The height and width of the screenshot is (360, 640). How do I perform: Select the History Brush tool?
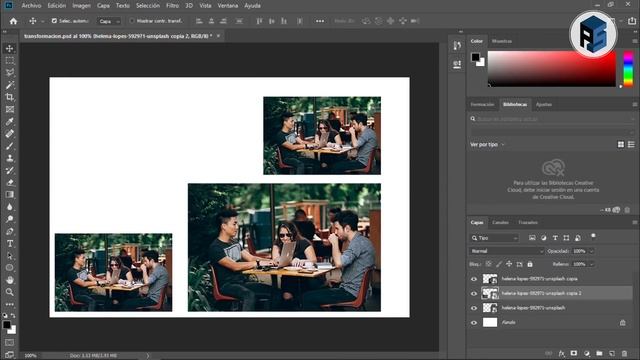pyautogui.click(x=9, y=170)
